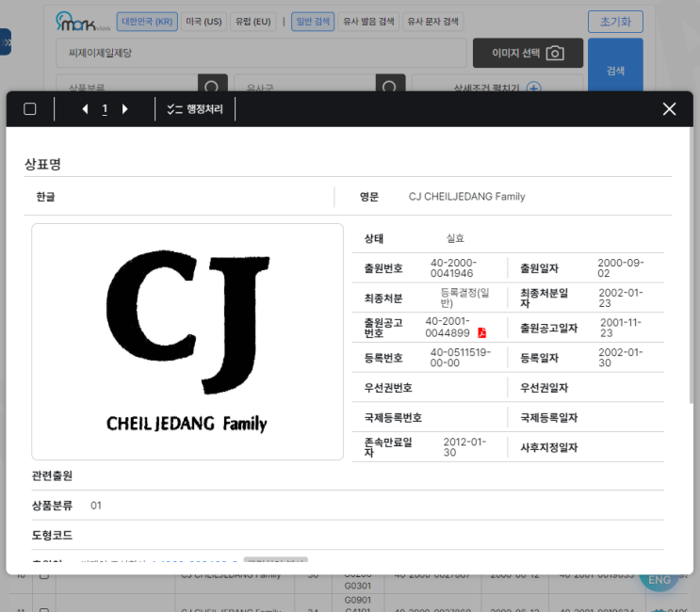Focus the 씨제이제일제당 search field
Screen dimensions: 700x612
click(x=262, y=53)
